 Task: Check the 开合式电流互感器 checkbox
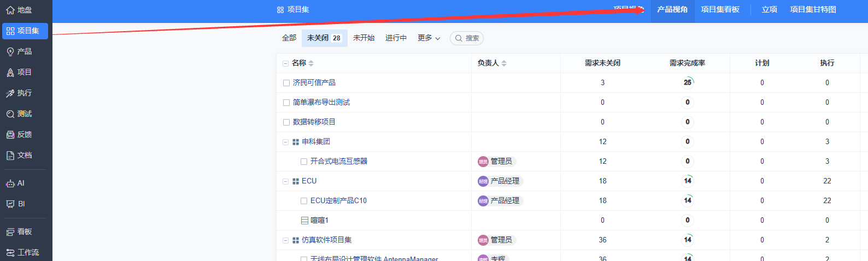coord(304,162)
